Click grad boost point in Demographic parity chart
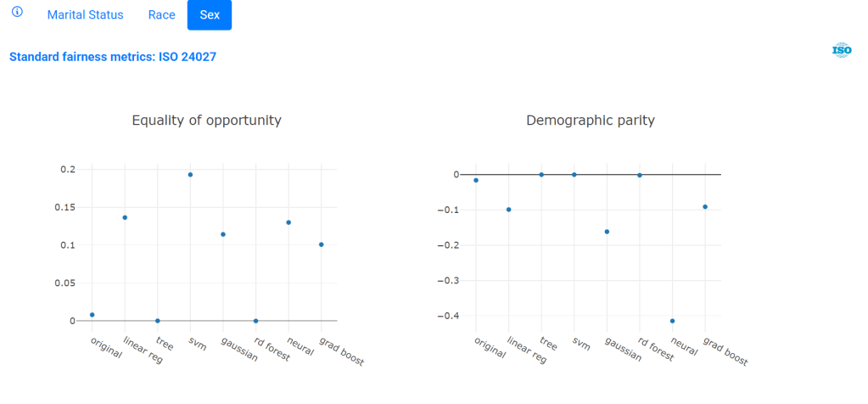This screenshot has height=404, width=868. [x=705, y=207]
